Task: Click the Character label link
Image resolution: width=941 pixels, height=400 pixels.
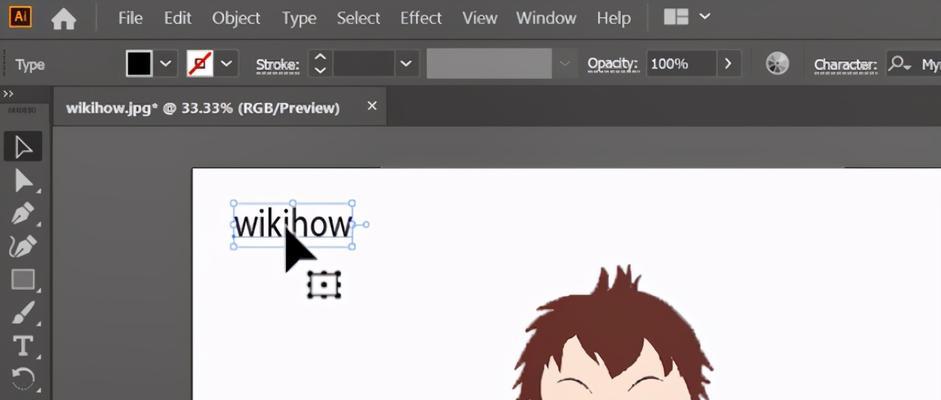Action: pos(846,65)
